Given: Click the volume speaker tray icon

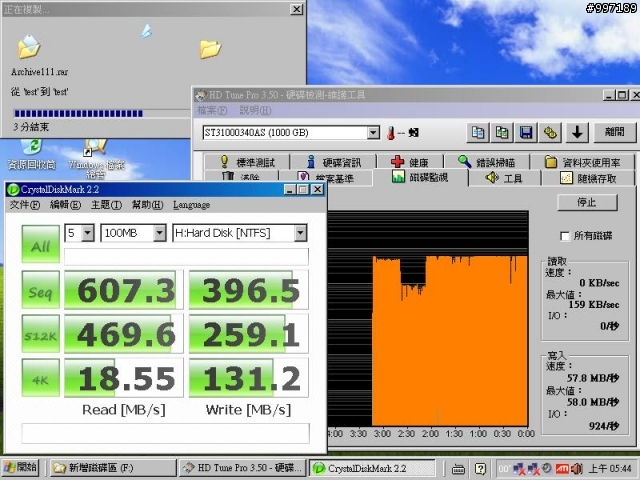Looking at the screenshot, I should point(576,469).
